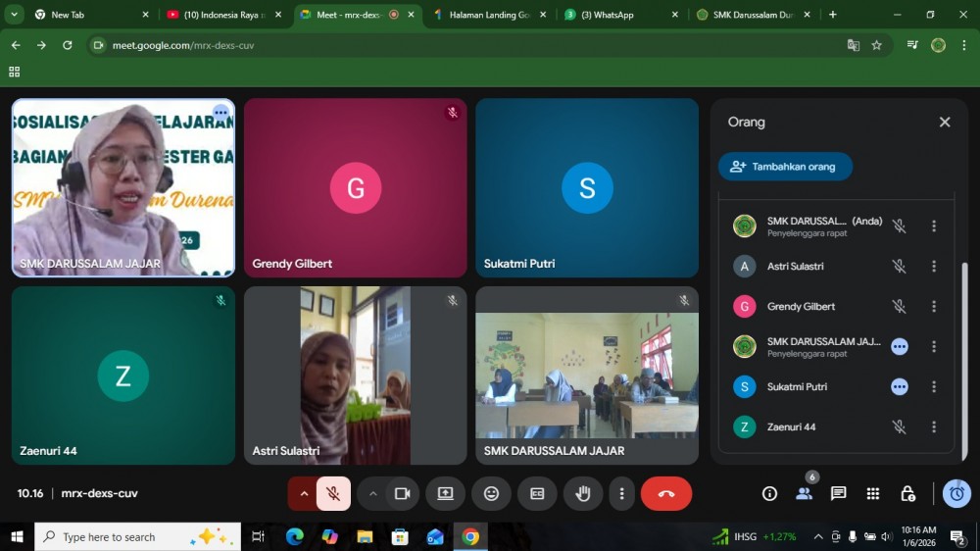Open more options for Zaenuri 44
The height and width of the screenshot is (551, 980).
click(x=934, y=427)
